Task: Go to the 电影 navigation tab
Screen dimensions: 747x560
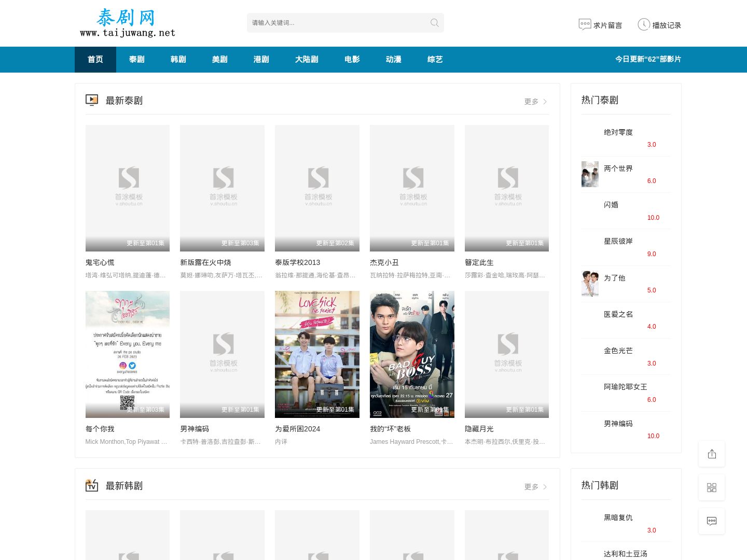Action: (352, 60)
